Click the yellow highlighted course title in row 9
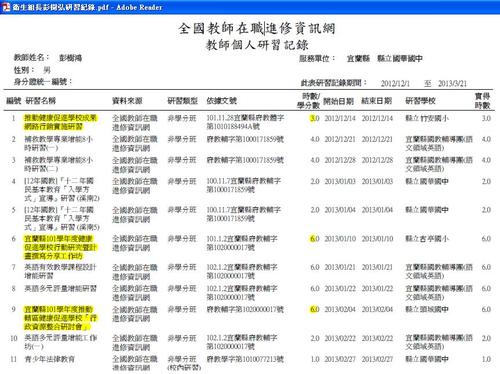The width and height of the screenshot is (500, 374). point(60,318)
